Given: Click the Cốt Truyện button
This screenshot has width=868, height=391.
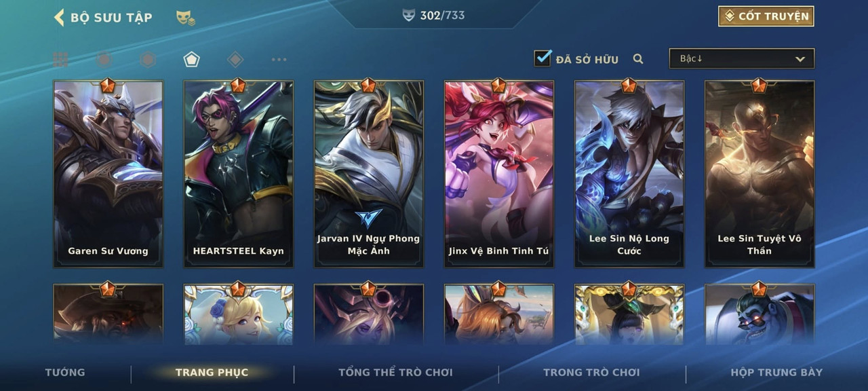Looking at the screenshot, I should pos(766,16).
